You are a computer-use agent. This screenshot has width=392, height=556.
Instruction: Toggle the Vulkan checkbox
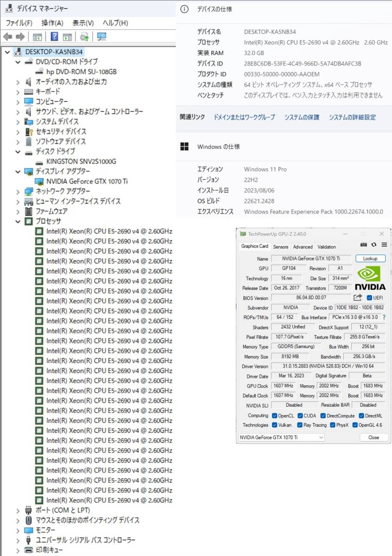274,425
